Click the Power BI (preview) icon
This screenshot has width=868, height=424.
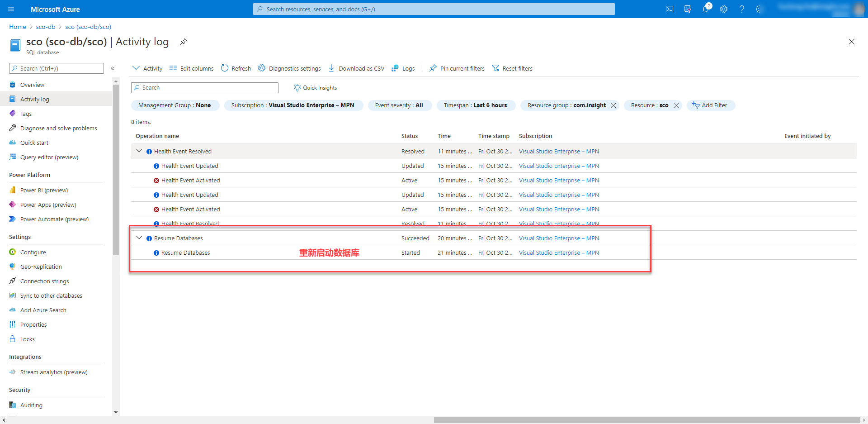click(13, 190)
